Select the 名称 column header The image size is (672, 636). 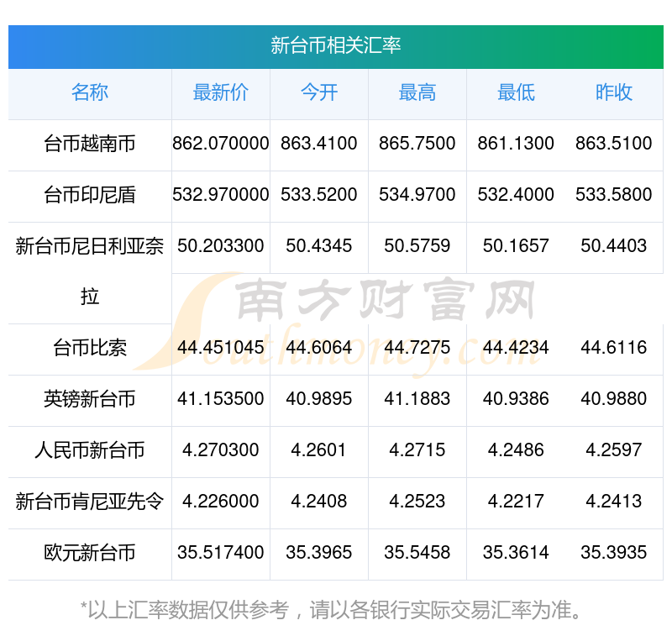pos(90,92)
